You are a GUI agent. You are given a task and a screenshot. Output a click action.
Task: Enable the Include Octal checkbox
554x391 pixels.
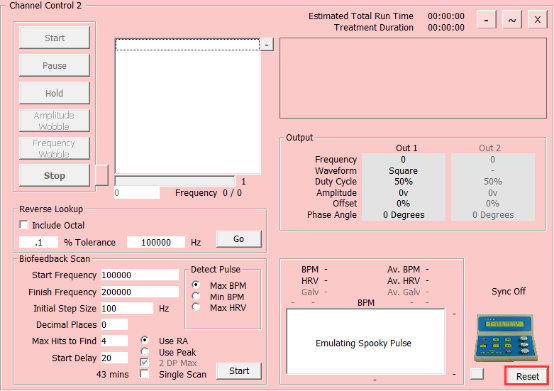click(24, 225)
